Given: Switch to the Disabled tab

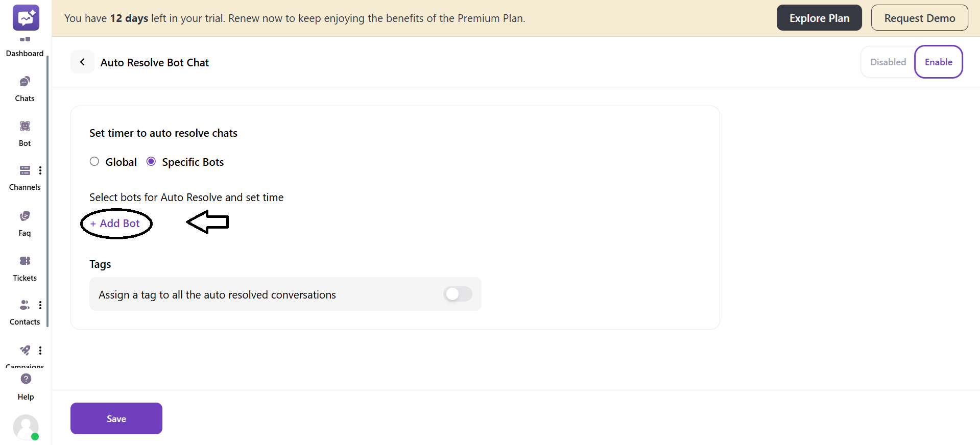Looking at the screenshot, I should coord(888,62).
